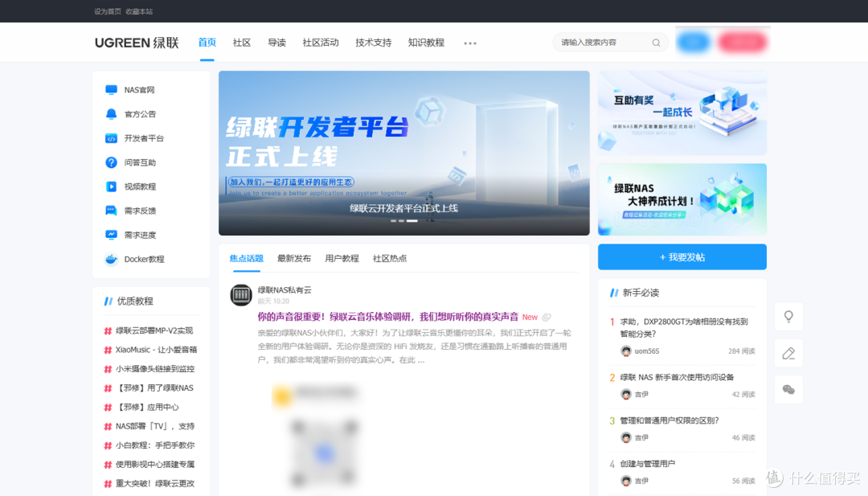Click the pencil edit icon on right sidebar
Viewport: 868px width, 496px height.
pos(788,353)
